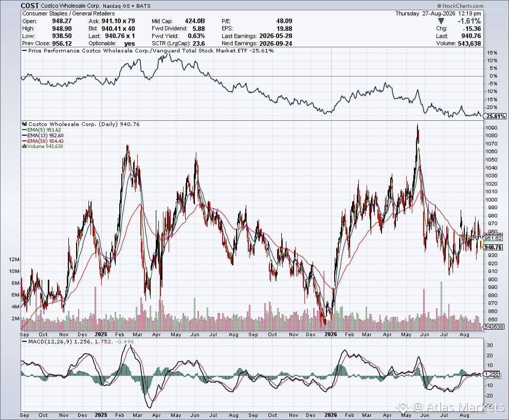The height and width of the screenshot is (420, 509).
Task: Select the High value 948.90
Action: [x=62, y=29]
